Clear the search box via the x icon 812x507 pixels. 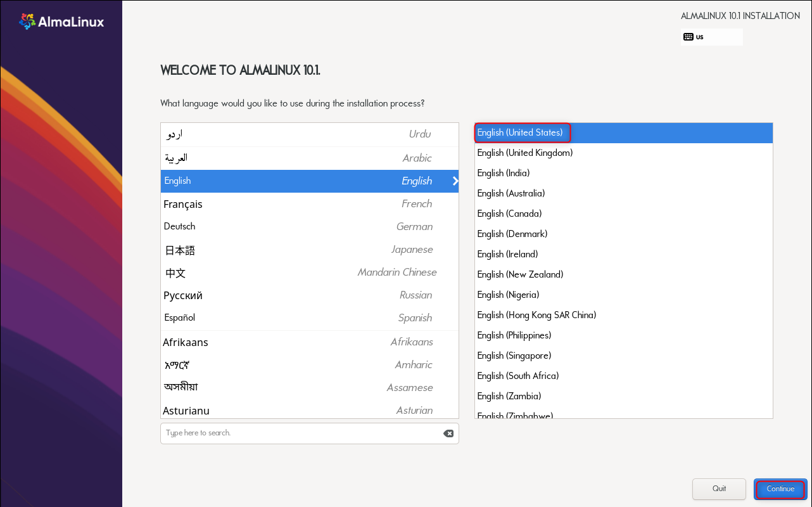click(x=448, y=433)
